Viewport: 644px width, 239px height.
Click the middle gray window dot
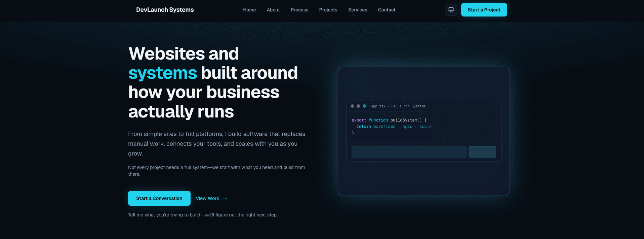[358, 106]
